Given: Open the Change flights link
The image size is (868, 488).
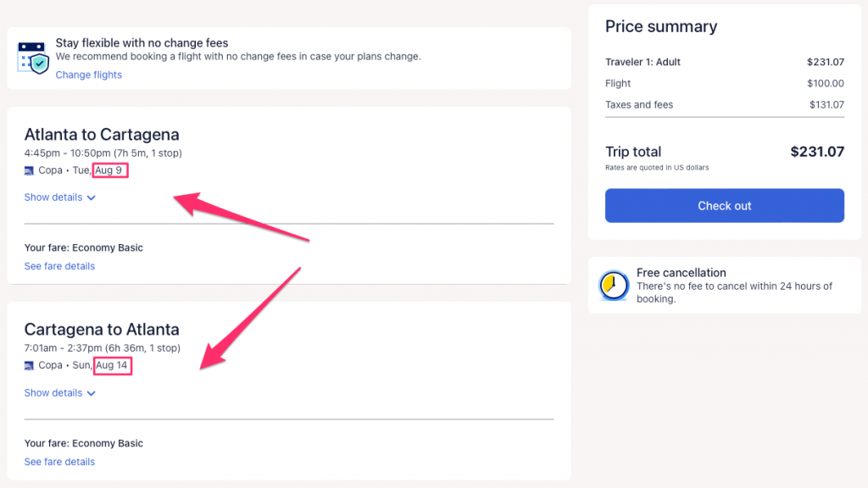Looking at the screenshot, I should point(88,75).
